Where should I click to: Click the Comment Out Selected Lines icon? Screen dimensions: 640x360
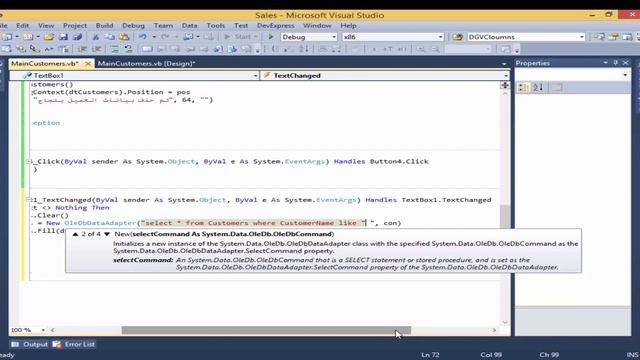point(115,49)
